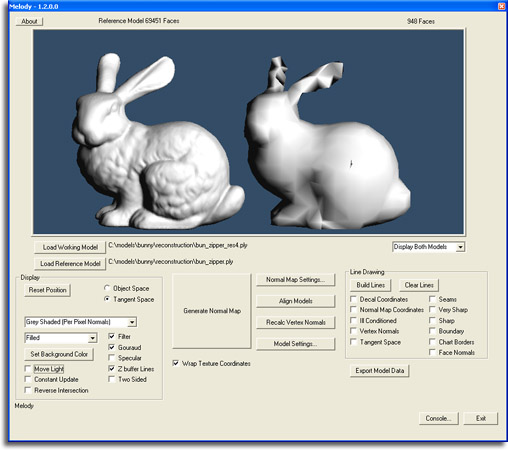This screenshot has height=450, width=508.
Task: Open the Console window
Action: click(x=438, y=418)
